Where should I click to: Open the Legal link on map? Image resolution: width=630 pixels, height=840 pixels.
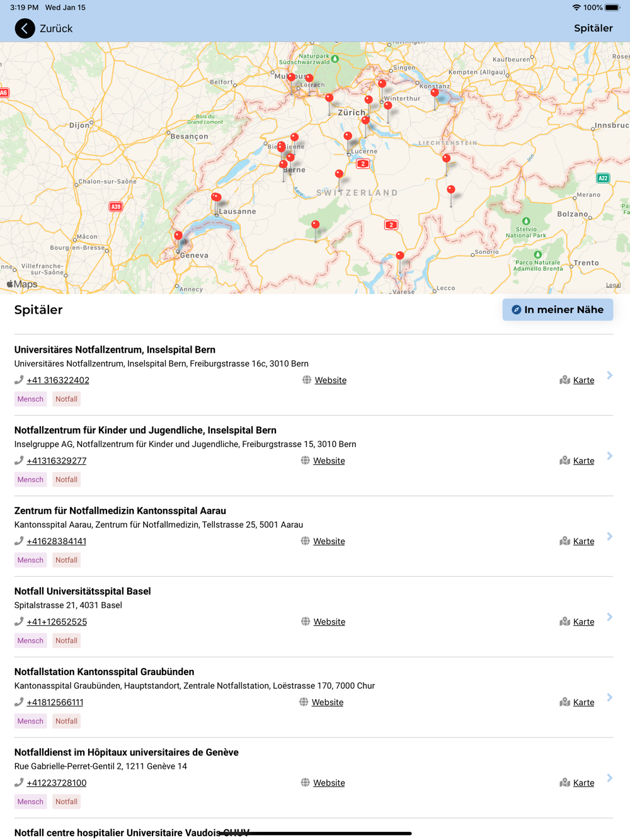click(613, 285)
